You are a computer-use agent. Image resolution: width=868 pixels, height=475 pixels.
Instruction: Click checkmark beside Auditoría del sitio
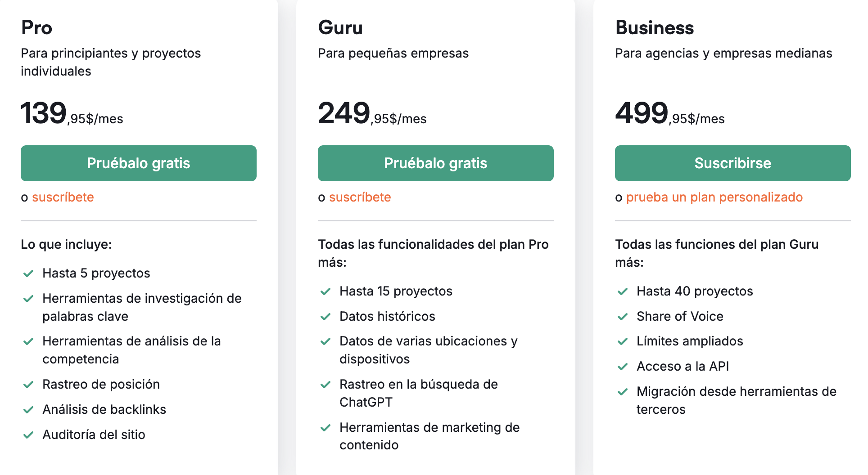(28, 435)
